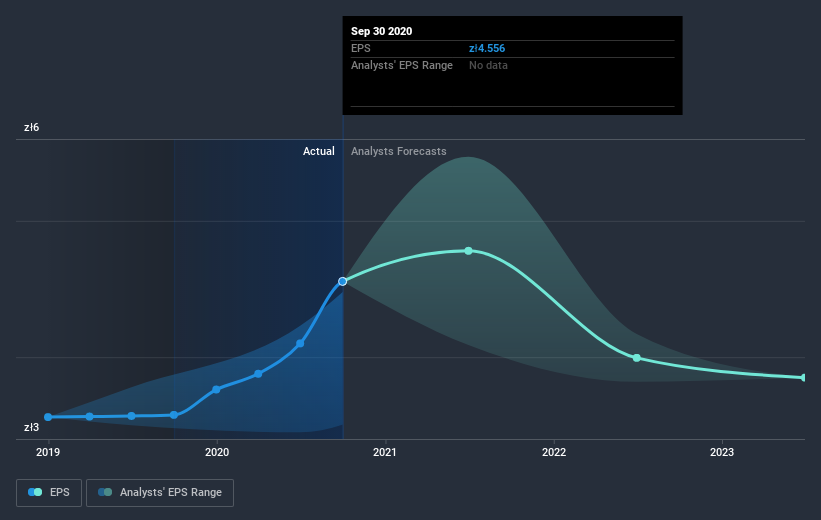Select the 2021 x-axis label
Image resolution: width=821 pixels, height=520 pixels.
point(385,453)
